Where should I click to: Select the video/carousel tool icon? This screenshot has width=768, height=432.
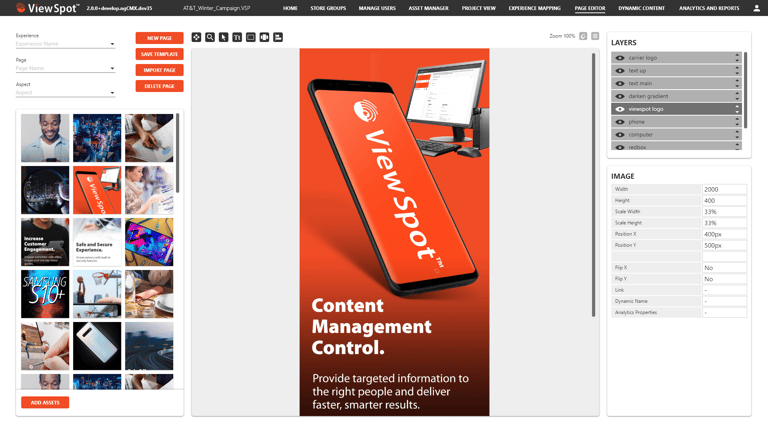[264, 37]
